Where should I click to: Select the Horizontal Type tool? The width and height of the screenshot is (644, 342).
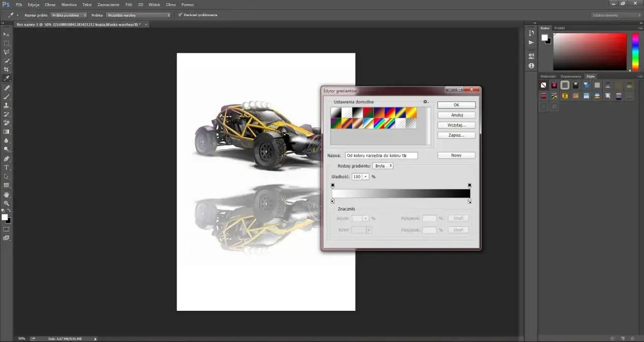(7, 167)
